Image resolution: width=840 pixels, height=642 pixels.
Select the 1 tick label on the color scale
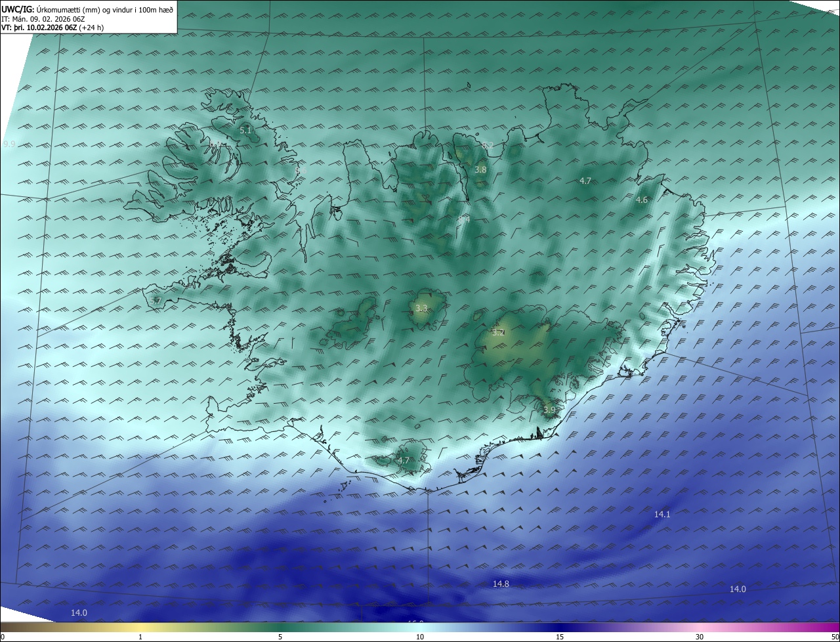[140, 637]
